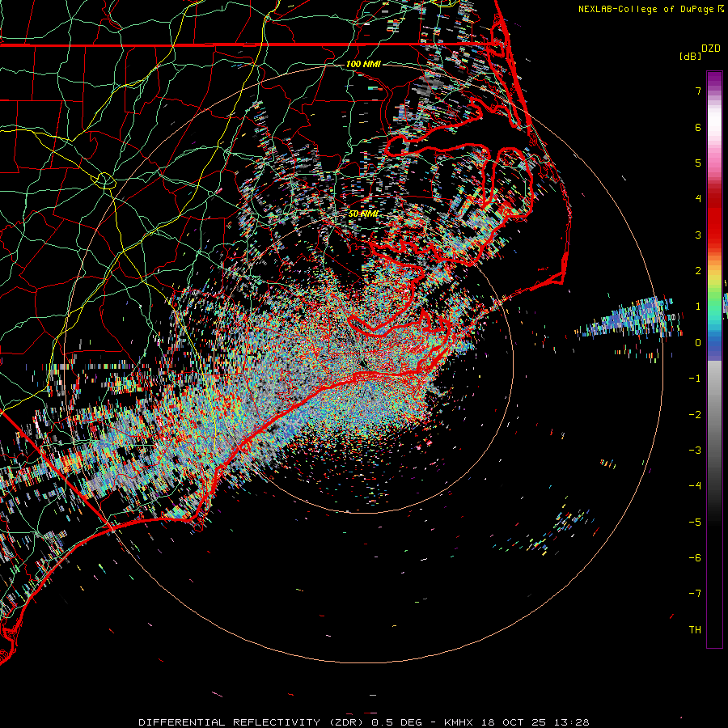Click the [dB] units label
Image resolution: width=728 pixels, height=728 pixels.
(x=690, y=56)
